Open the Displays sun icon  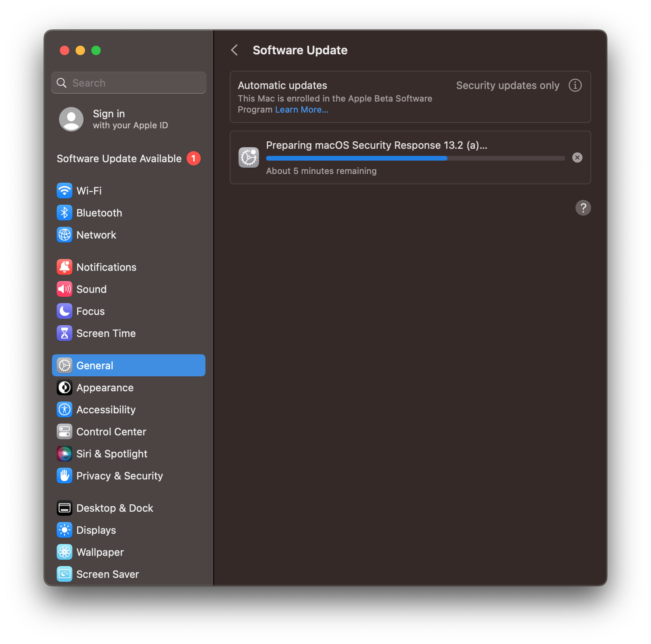(65, 530)
